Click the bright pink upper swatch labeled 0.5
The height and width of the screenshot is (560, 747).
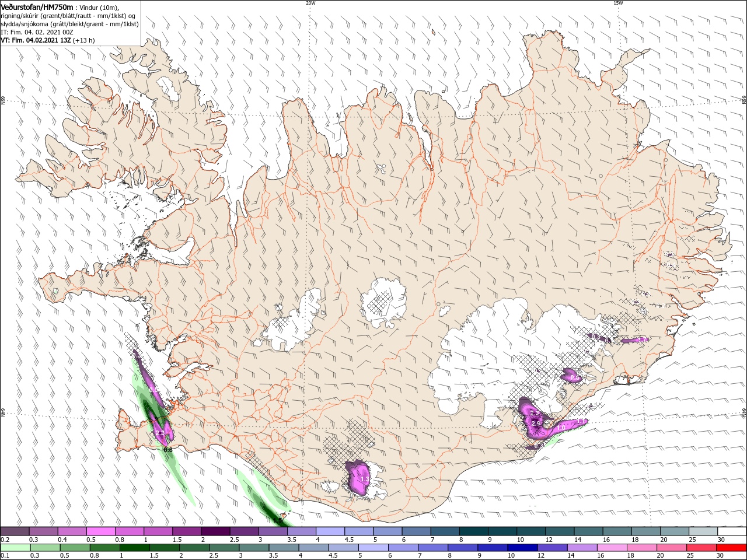point(100,531)
